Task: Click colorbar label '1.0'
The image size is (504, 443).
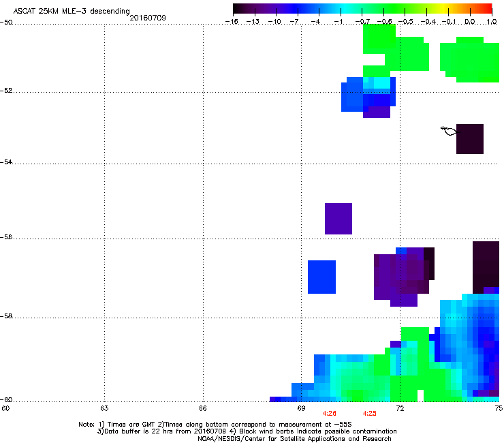Action: click(492, 22)
